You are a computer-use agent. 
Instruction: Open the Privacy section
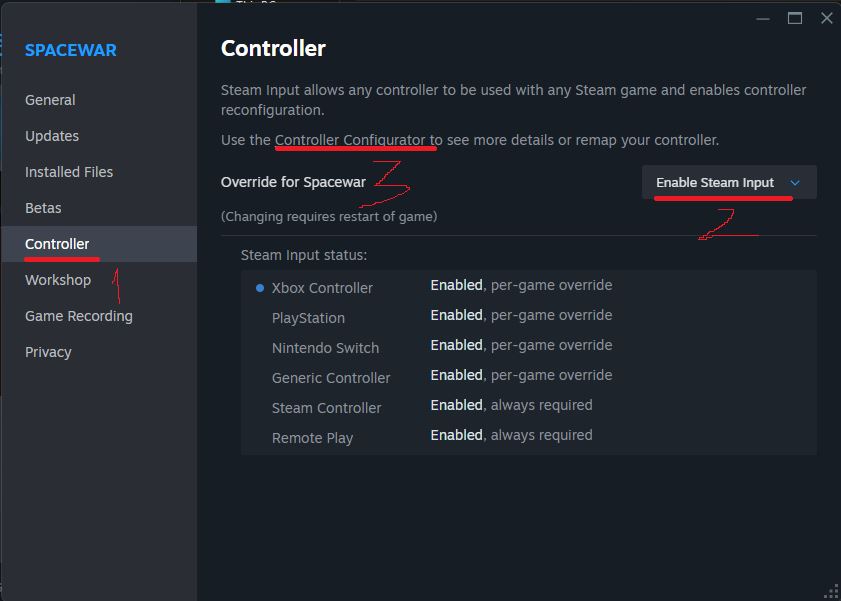pyautogui.click(x=46, y=351)
